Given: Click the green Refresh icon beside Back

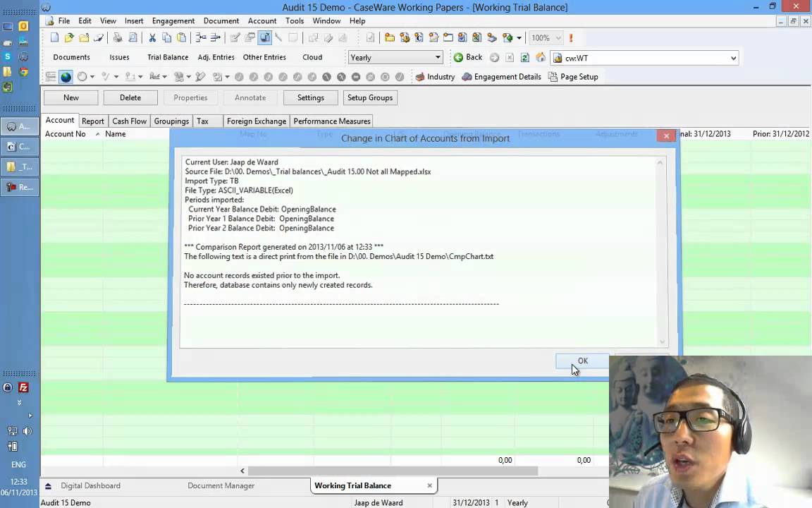Looking at the screenshot, I should [524, 58].
